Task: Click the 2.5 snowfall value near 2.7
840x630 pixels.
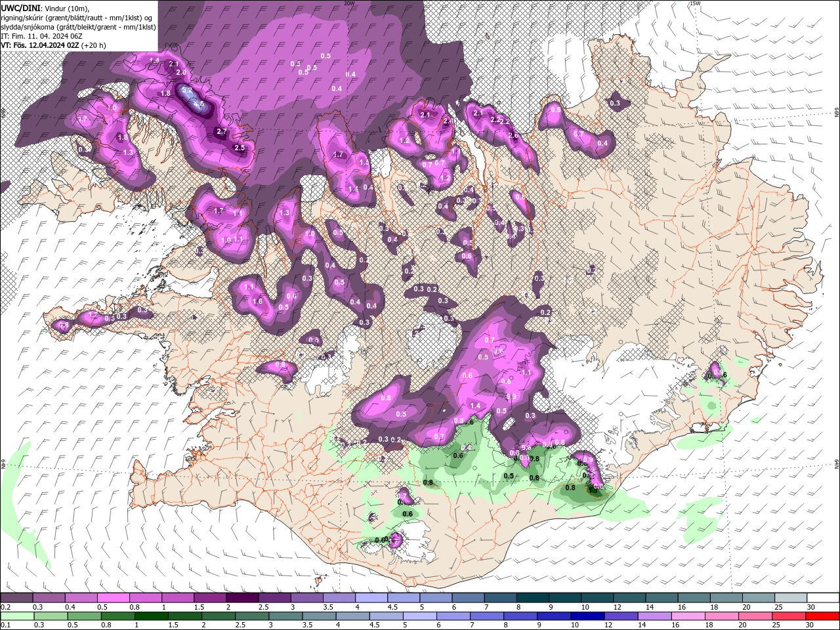Action: coord(240,148)
